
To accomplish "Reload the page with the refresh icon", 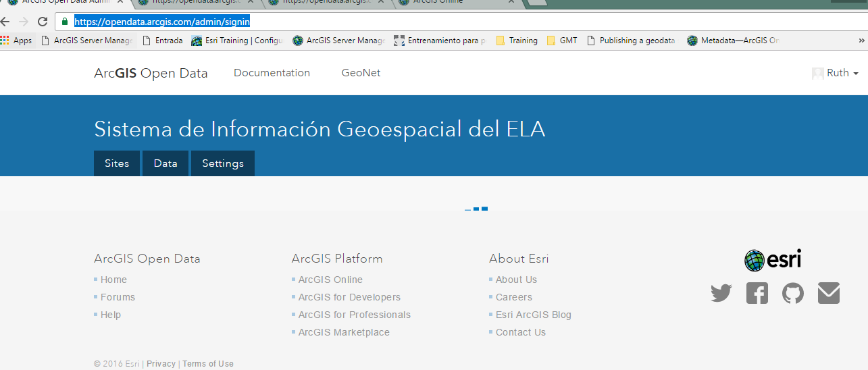I will (x=43, y=22).
